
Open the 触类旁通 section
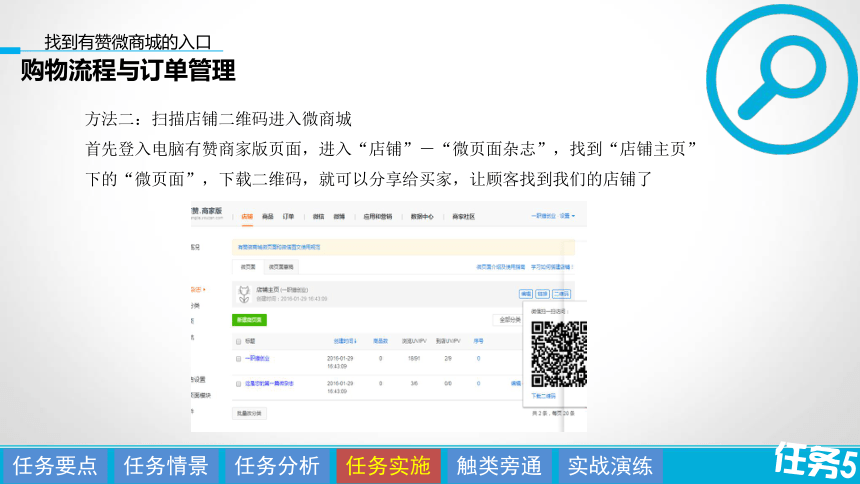tap(499, 466)
